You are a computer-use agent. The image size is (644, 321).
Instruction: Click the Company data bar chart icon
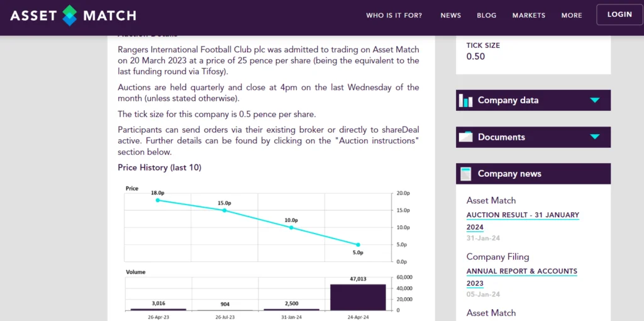(465, 100)
